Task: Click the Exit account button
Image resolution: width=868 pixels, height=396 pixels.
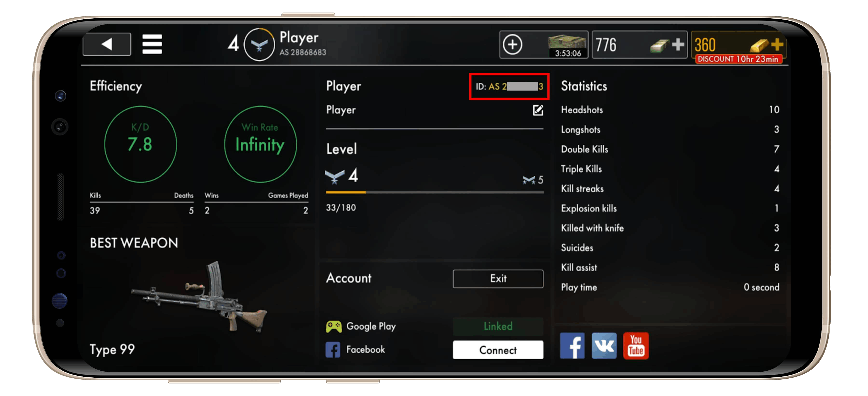Action: tap(498, 279)
